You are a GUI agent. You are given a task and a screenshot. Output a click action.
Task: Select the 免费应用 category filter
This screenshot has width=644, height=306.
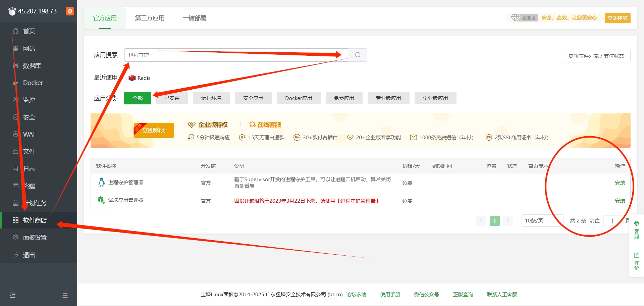pyautogui.click(x=344, y=98)
